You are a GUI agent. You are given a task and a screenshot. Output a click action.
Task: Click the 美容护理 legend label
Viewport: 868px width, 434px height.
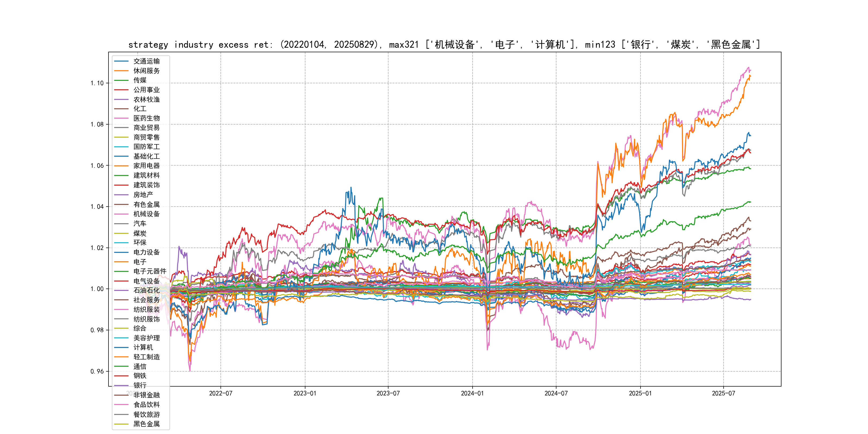coord(146,338)
